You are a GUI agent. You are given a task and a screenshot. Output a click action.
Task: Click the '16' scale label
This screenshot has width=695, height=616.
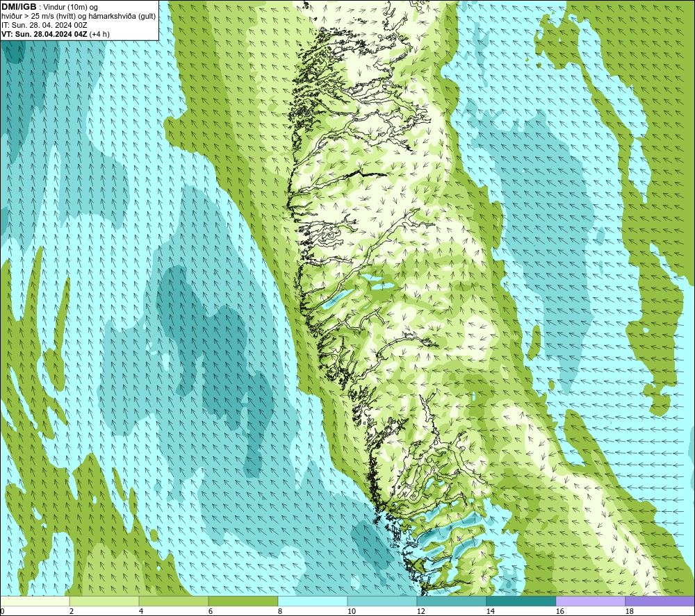(559, 612)
